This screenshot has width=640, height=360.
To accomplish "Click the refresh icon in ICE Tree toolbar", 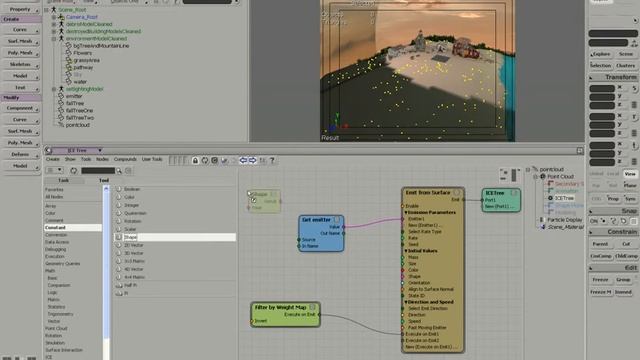I will [x=205, y=160].
